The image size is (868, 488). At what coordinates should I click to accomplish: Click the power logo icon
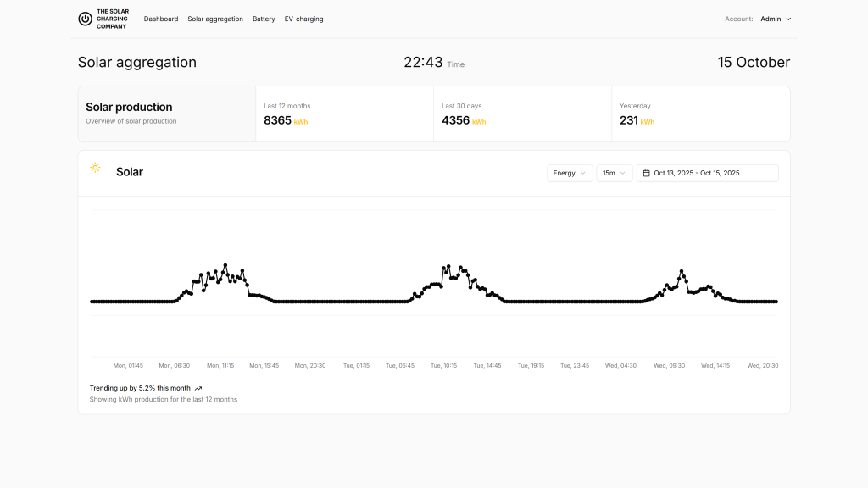click(x=85, y=19)
